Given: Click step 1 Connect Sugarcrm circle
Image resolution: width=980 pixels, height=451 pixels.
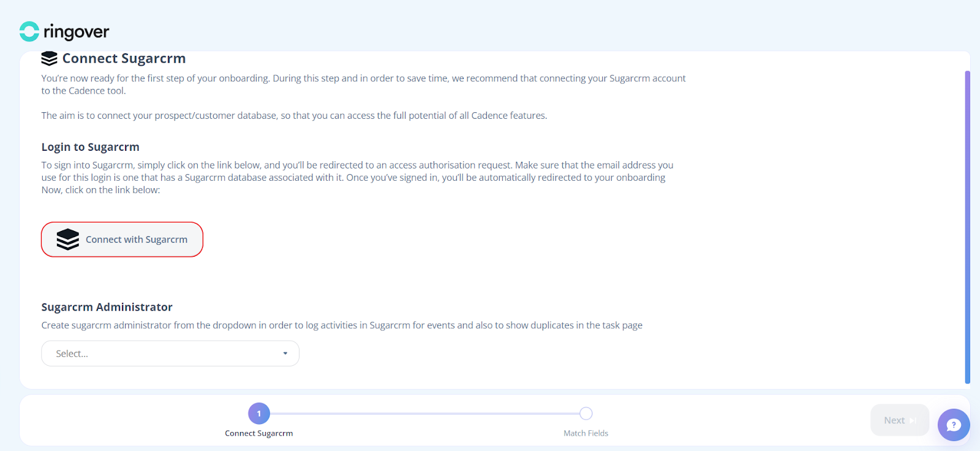Looking at the screenshot, I should [x=259, y=414].
